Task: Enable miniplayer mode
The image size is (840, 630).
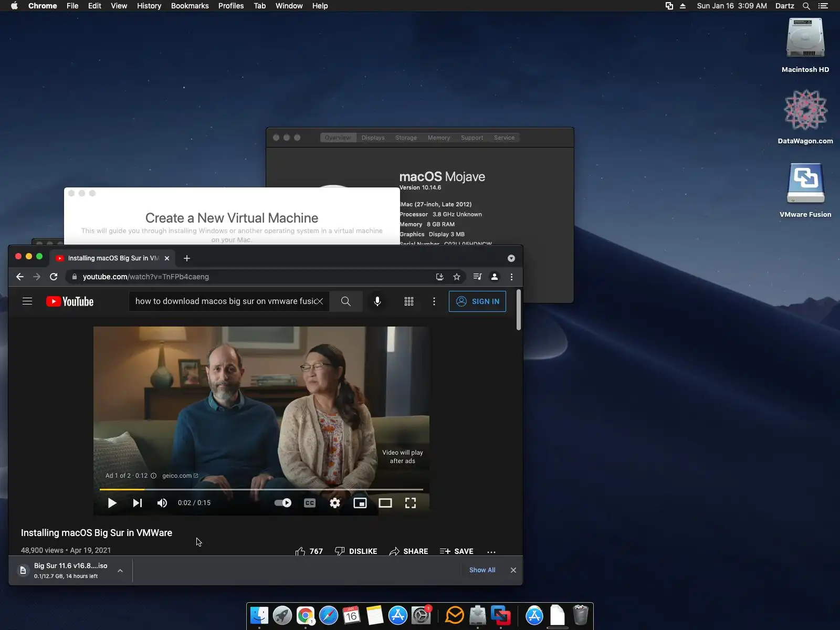Action: (360, 503)
